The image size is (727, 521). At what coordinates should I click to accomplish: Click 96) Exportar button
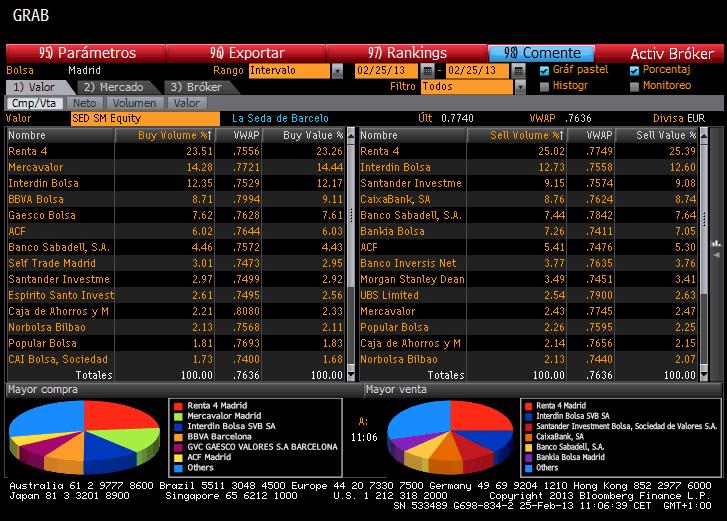(246, 53)
